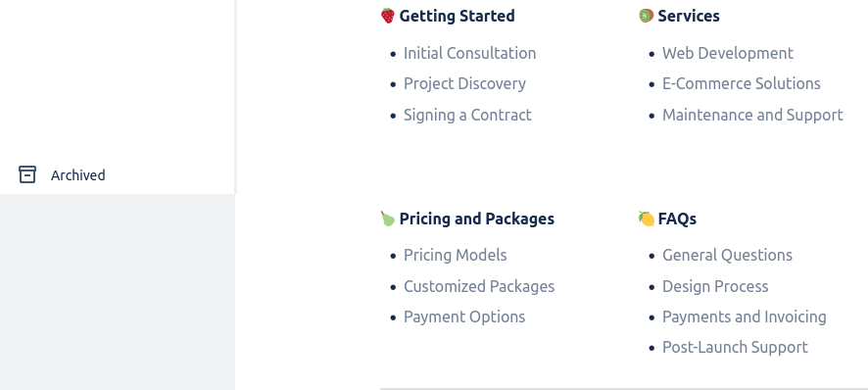Open the E-Commerce Solutions page
The height and width of the screenshot is (390, 868).
(742, 83)
